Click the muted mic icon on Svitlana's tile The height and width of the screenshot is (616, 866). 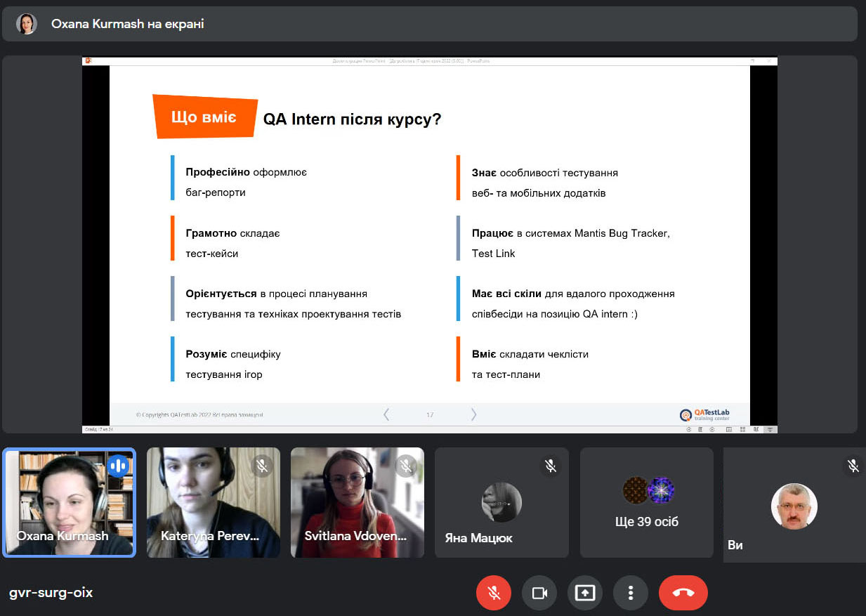pos(406,466)
